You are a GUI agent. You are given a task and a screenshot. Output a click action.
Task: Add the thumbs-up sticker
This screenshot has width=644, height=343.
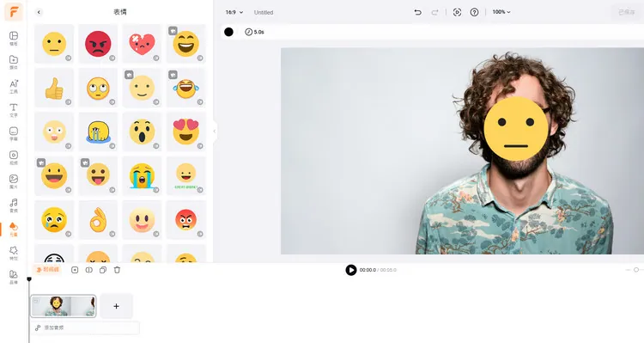point(54,88)
